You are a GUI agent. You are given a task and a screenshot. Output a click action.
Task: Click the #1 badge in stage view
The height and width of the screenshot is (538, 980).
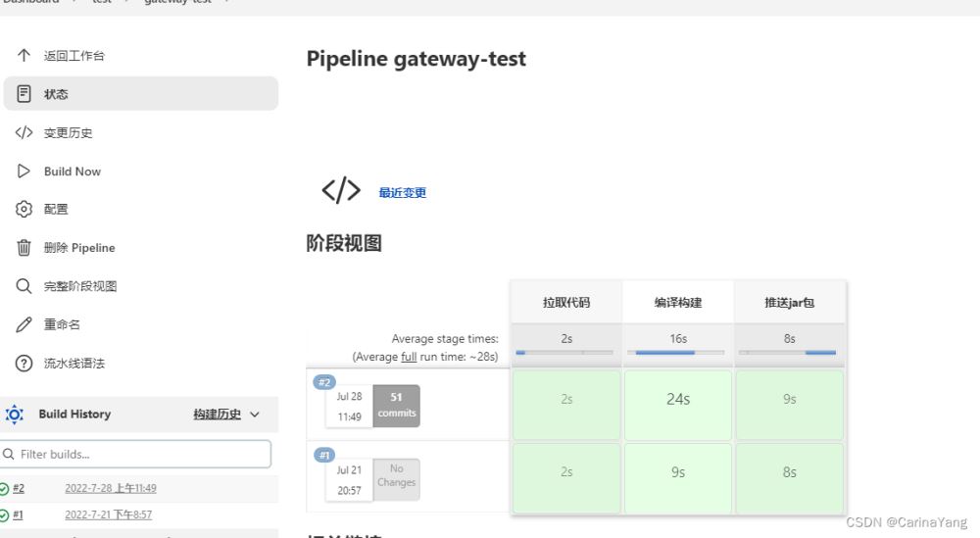pyautogui.click(x=324, y=455)
